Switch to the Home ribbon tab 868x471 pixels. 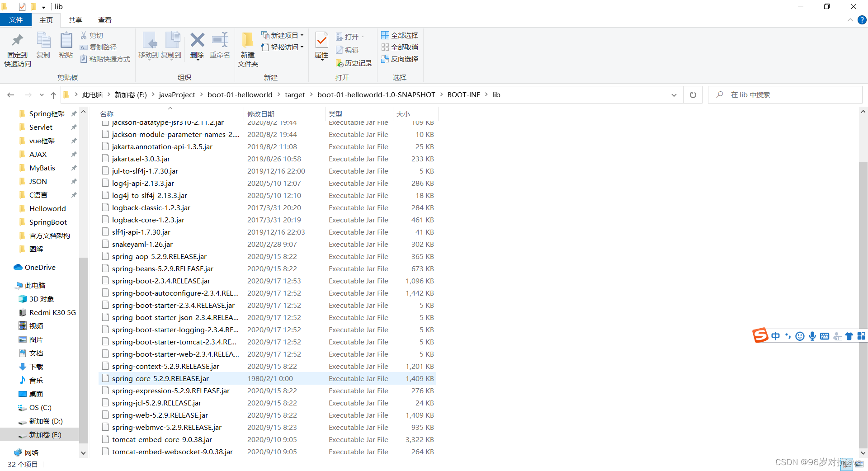[46, 20]
